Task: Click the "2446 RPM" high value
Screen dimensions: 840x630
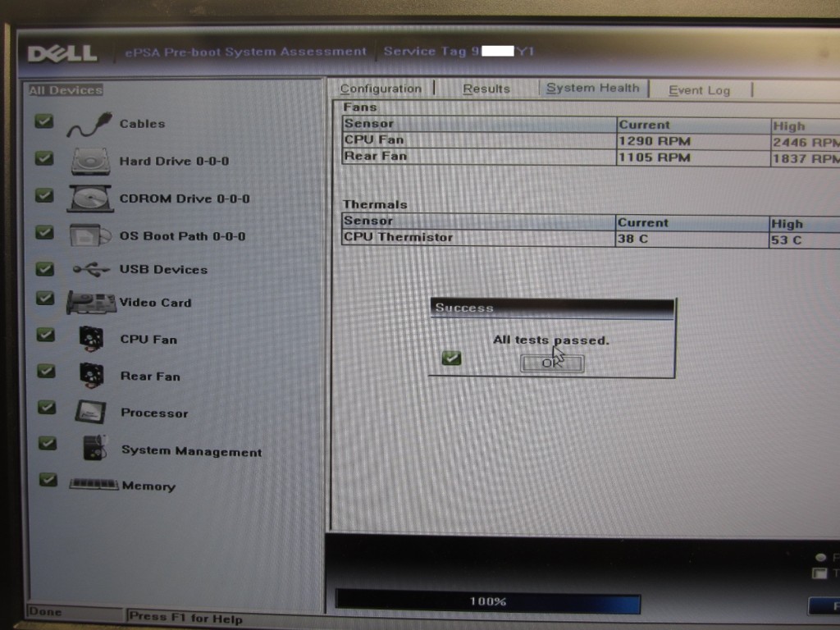Action: (806, 143)
